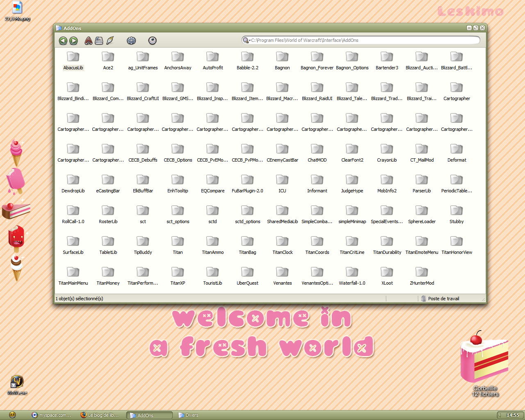Select the FuBarPlugin-2.0 folder
The height and width of the screenshot is (420, 525).
coord(247,184)
